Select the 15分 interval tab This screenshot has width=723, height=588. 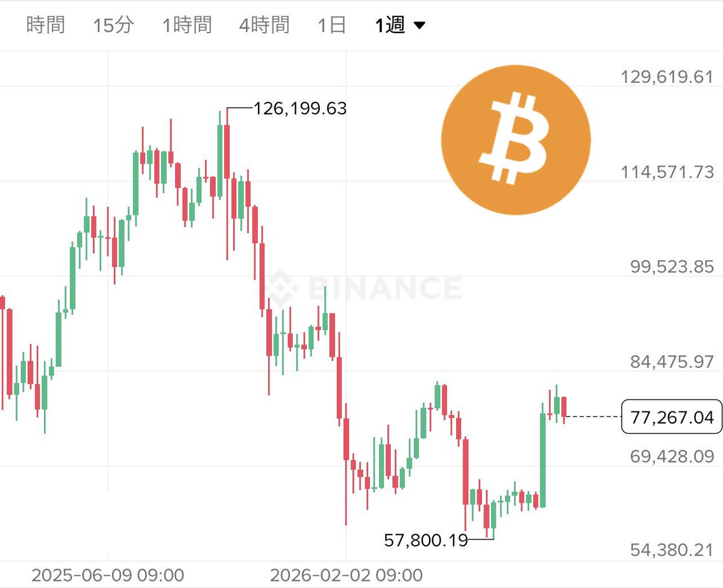[114, 25]
